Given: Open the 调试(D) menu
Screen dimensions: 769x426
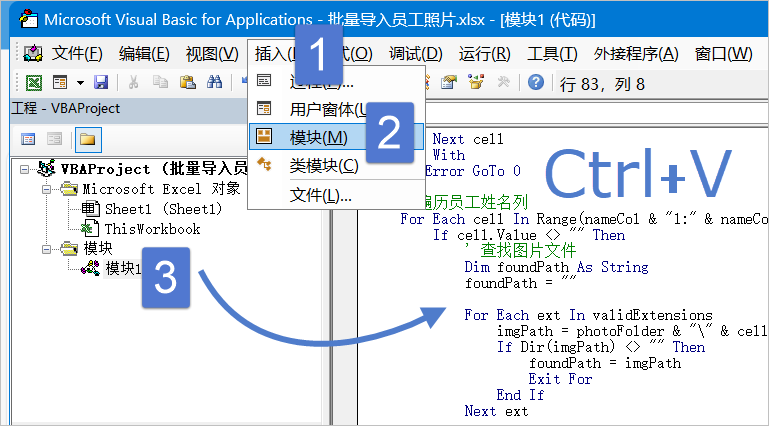Looking at the screenshot, I should click(x=417, y=53).
